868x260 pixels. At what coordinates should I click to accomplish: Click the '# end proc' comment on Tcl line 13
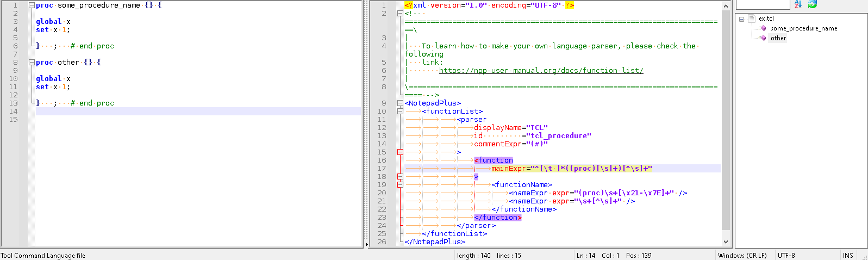[92, 103]
